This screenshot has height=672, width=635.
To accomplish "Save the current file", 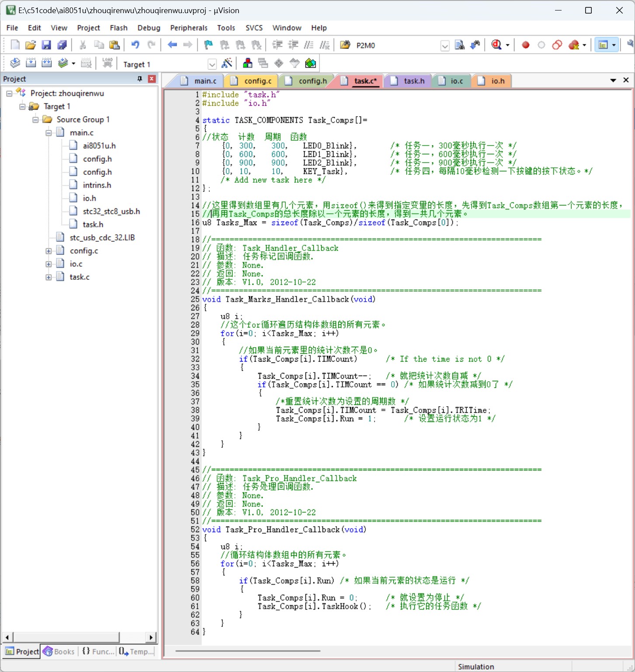I will point(46,45).
